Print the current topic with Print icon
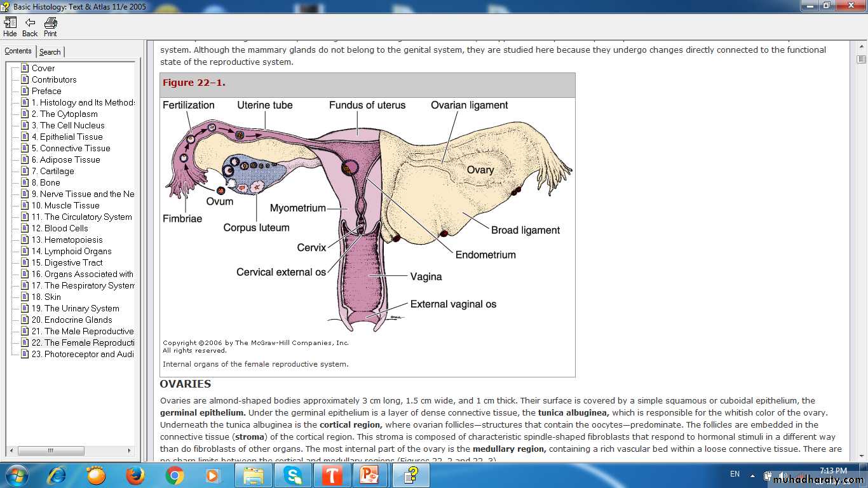The height and width of the screenshot is (488, 868). coord(50,27)
